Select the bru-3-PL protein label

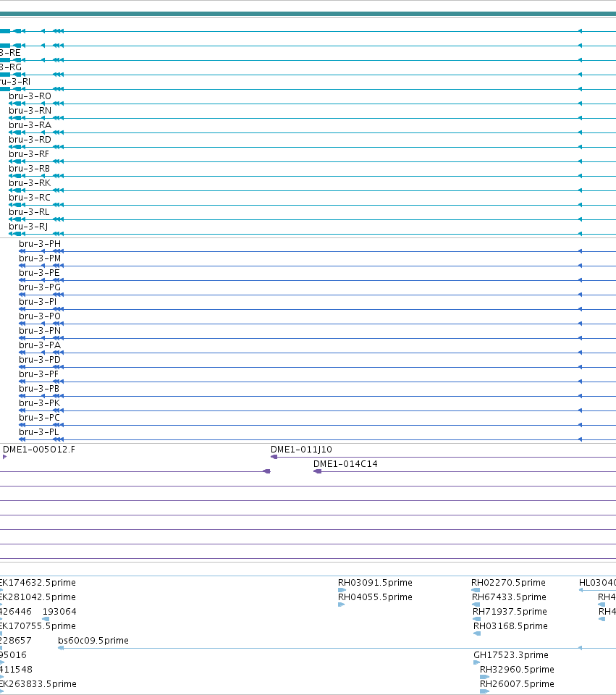pos(39,432)
